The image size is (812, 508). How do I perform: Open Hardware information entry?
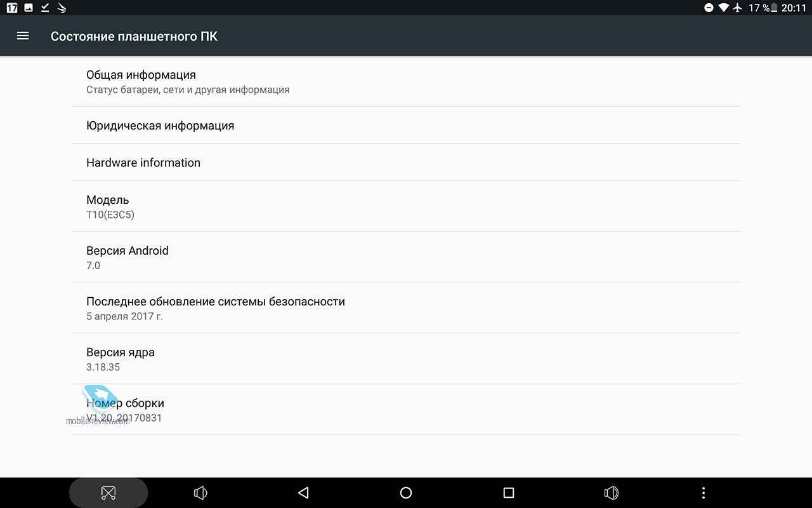click(406, 163)
